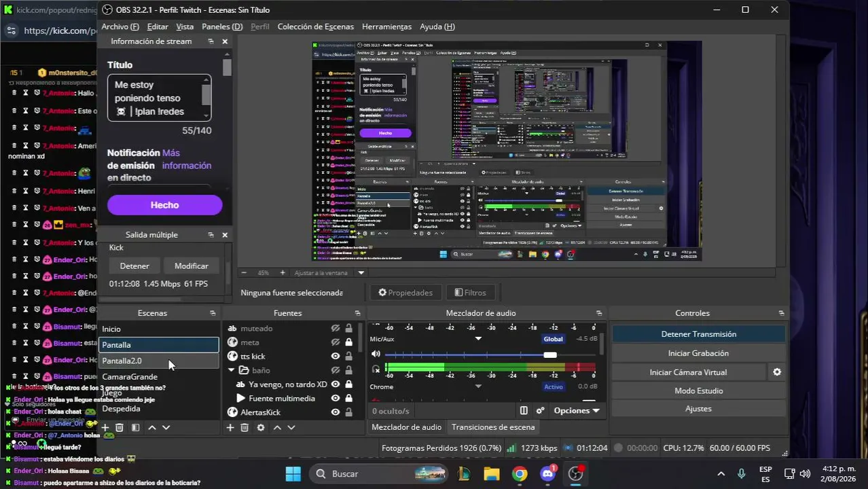The image size is (868, 489).
Task: Toggle Mic/Aux headphone monitoring icon
Action: coord(376,369)
